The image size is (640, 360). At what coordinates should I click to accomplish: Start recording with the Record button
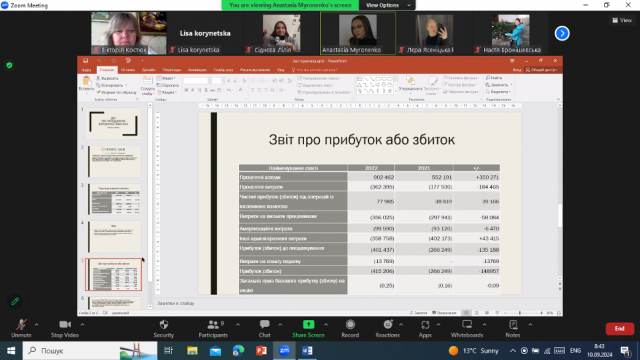[350, 329]
